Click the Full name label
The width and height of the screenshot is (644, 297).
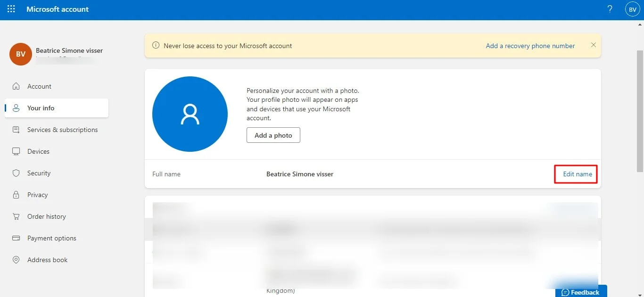pyautogui.click(x=166, y=174)
